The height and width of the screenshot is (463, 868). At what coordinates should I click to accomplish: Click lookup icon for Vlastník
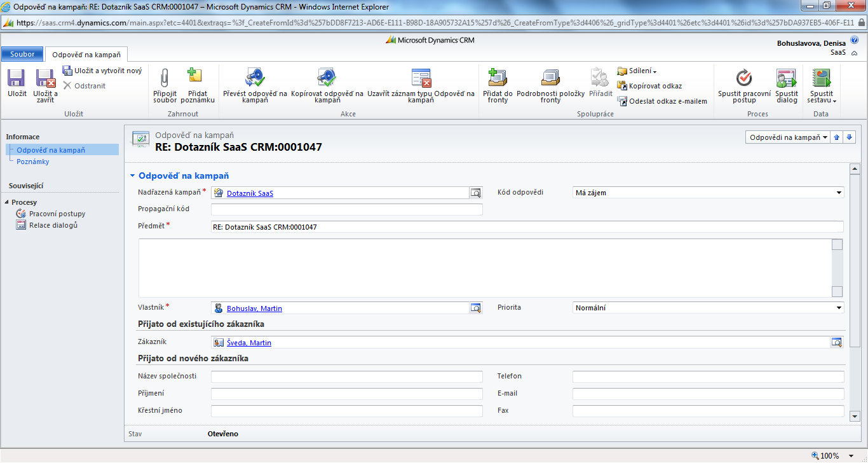[x=475, y=308]
